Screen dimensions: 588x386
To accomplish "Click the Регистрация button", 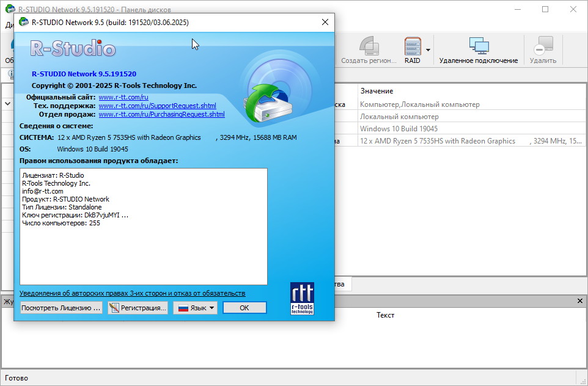I will click(x=138, y=308).
